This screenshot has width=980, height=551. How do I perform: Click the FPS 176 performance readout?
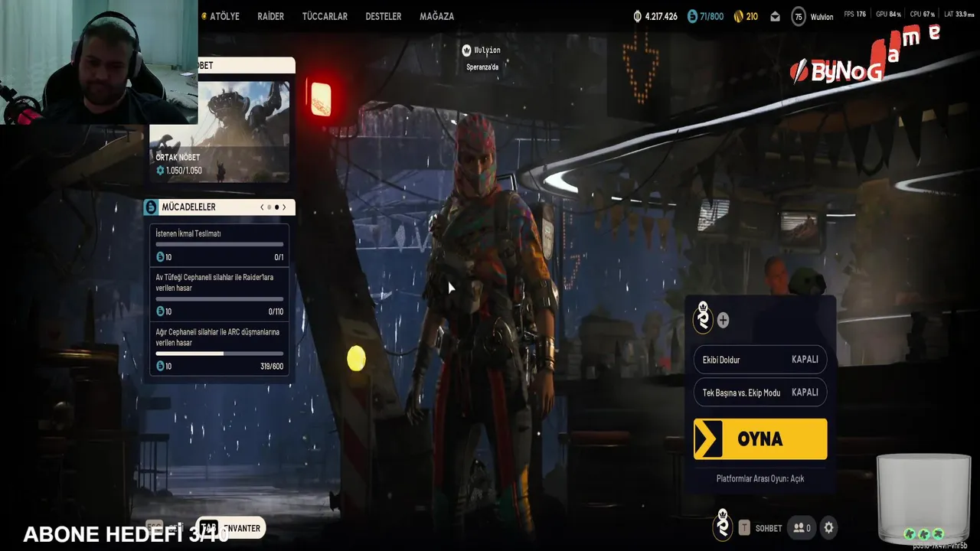click(854, 15)
